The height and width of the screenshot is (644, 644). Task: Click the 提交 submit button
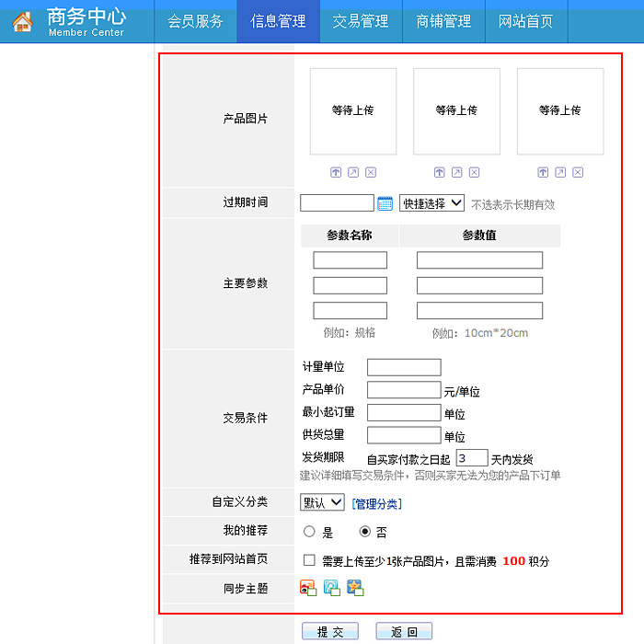[x=329, y=631]
